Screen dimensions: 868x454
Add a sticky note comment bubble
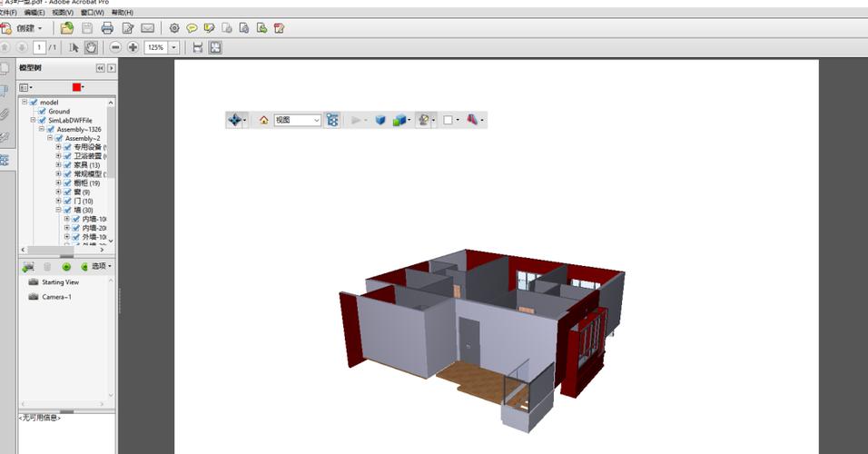[192, 27]
